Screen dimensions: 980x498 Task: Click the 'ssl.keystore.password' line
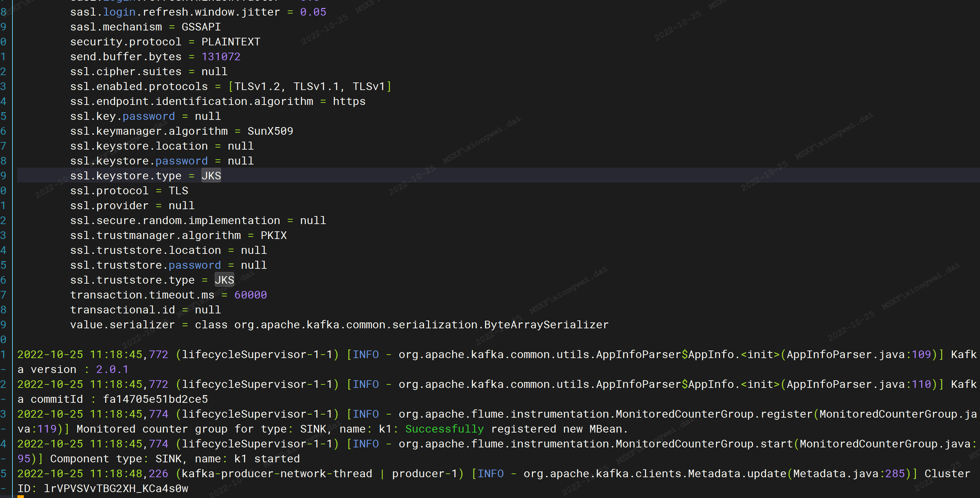(x=162, y=161)
